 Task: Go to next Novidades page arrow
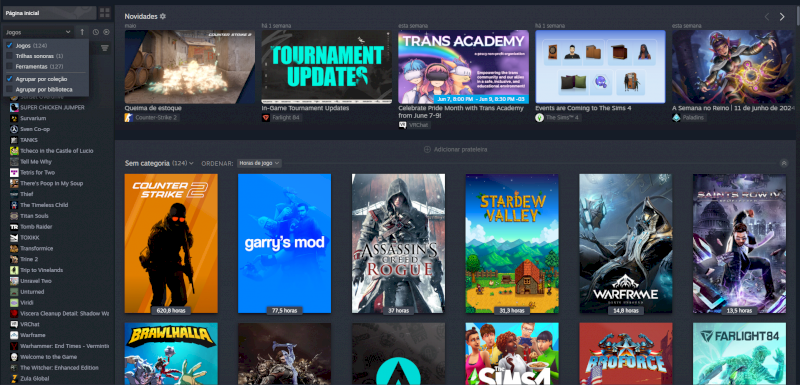click(x=782, y=17)
